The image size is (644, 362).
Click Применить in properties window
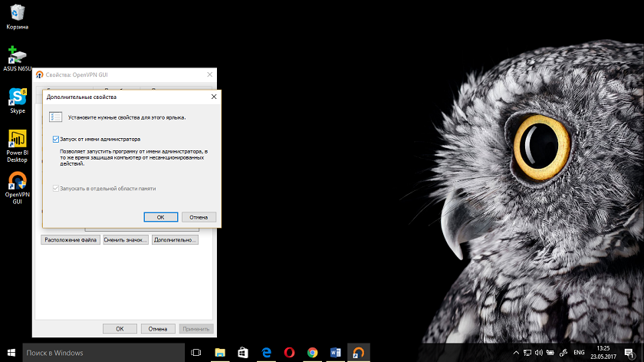click(196, 329)
